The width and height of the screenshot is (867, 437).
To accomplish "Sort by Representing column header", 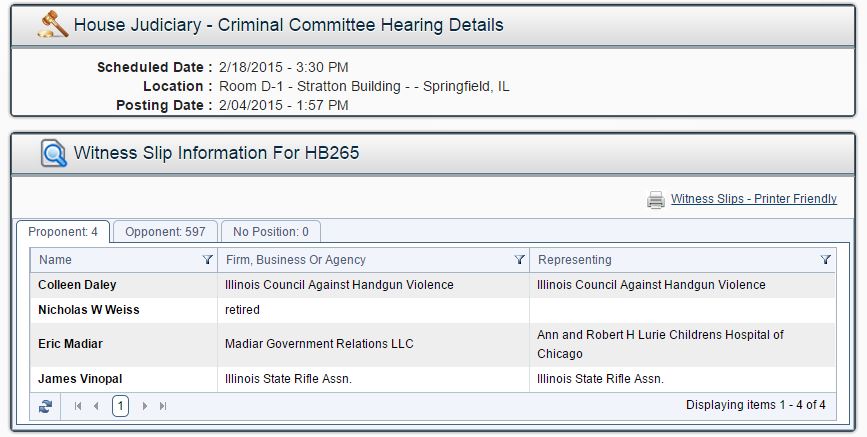I will tap(575, 260).
